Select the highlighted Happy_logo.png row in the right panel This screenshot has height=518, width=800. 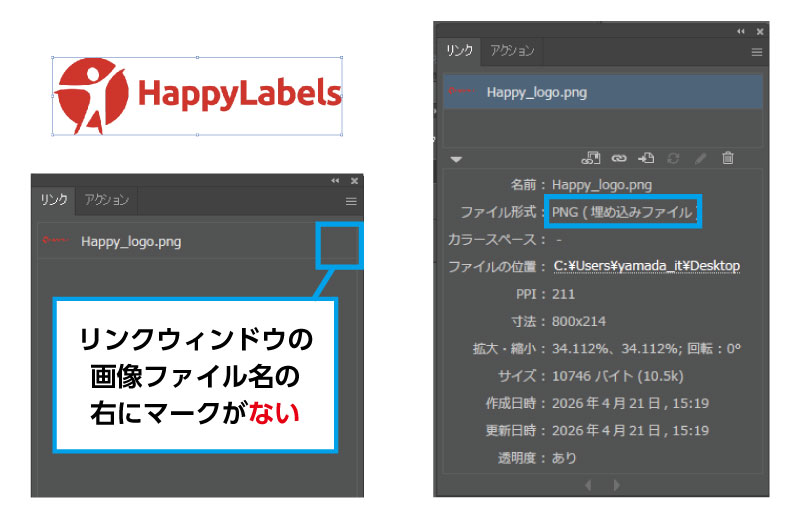coord(603,92)
